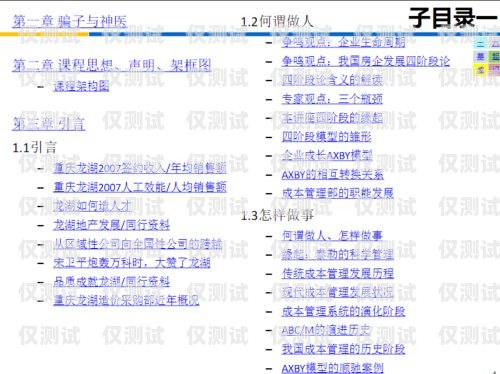Viewport: 500px width, 374px height.
Task: Click the yellow navigation box
Action: click(480, 70)
